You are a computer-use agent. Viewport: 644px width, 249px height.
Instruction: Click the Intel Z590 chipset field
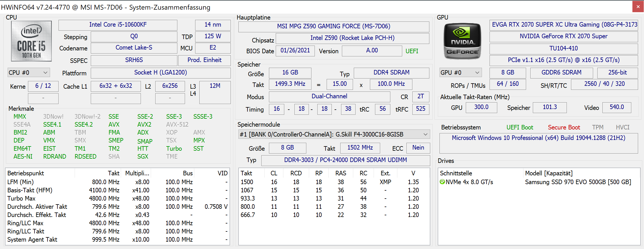(x=352, y=38)
